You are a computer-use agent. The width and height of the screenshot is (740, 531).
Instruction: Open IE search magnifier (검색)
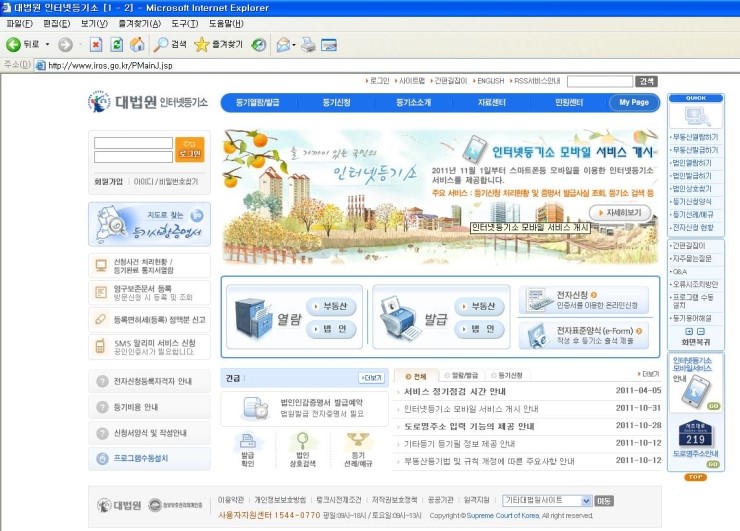point(170,45)
